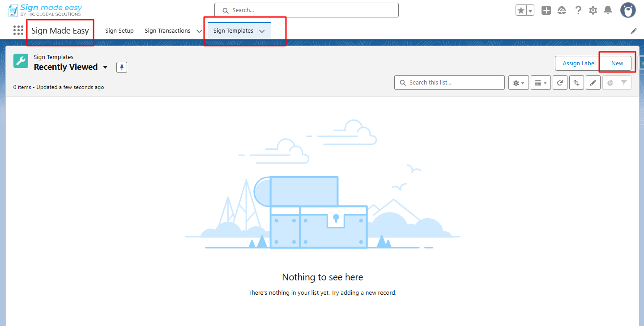Open the Global Actions plus icon

[x=546, y=10]
